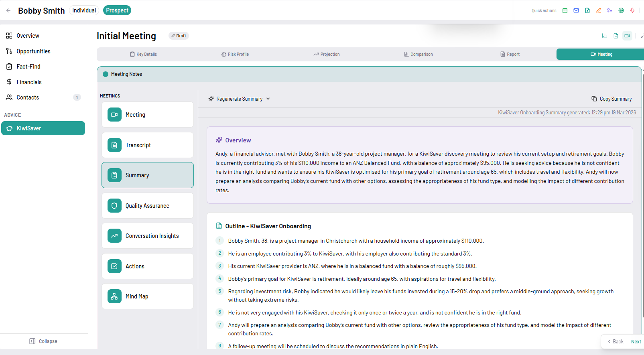Click the Mind Map network icon

114,296
